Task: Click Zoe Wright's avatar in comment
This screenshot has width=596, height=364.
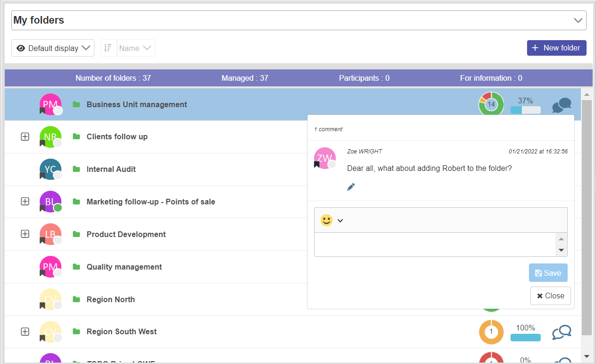Action: click(324, 159)
